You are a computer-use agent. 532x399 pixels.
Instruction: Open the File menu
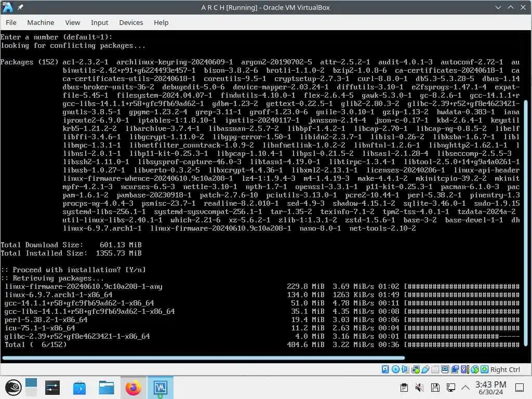[x=11, y=22]
